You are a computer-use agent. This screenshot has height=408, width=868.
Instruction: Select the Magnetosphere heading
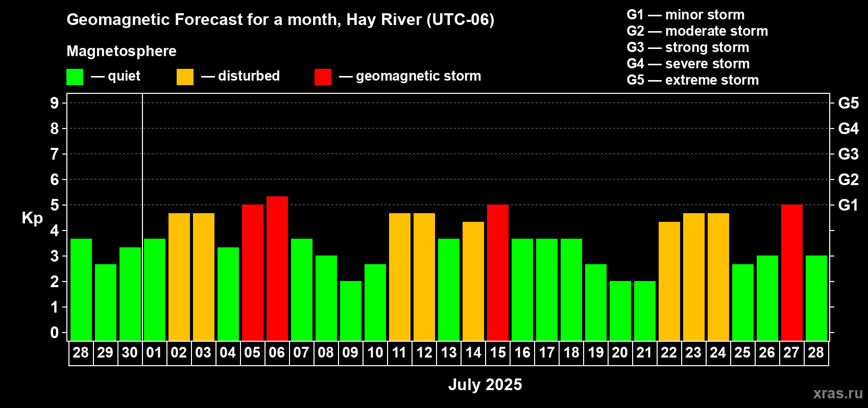click(x=122, y=51)
